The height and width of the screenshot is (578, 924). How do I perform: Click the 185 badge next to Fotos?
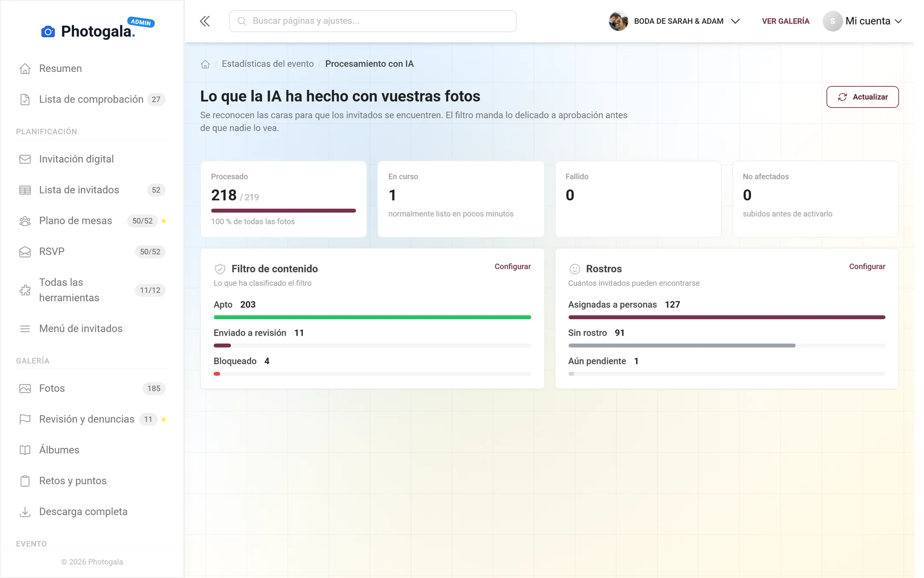pyautogui.click(x=154, y=388)
